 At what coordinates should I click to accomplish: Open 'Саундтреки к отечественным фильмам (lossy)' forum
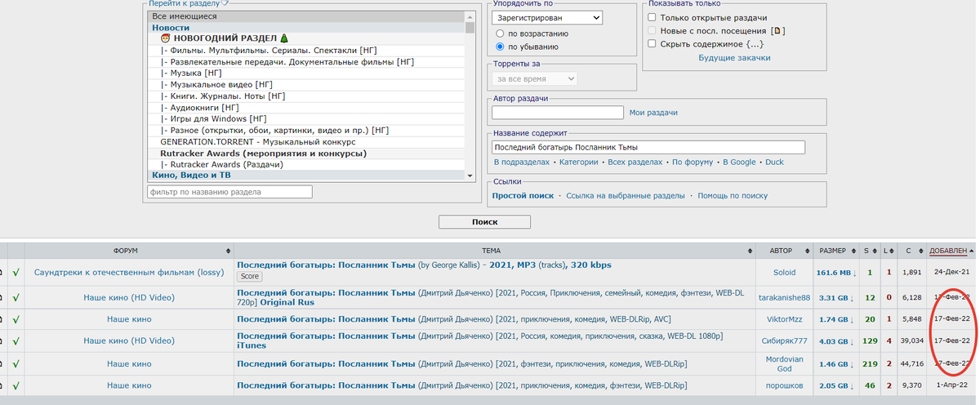130,272
